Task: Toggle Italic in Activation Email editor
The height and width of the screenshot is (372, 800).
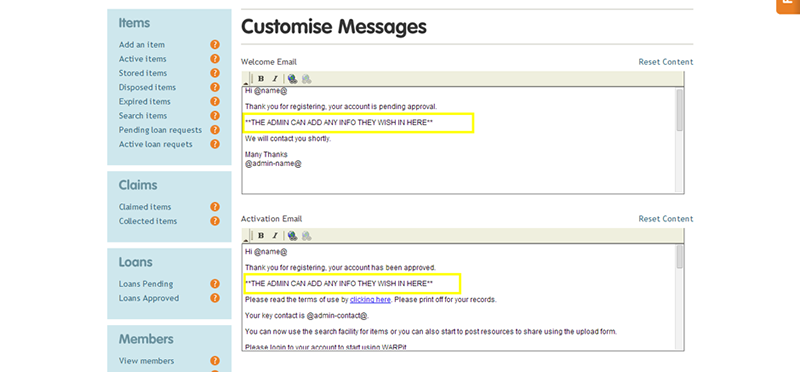Action: click(274, 236)
